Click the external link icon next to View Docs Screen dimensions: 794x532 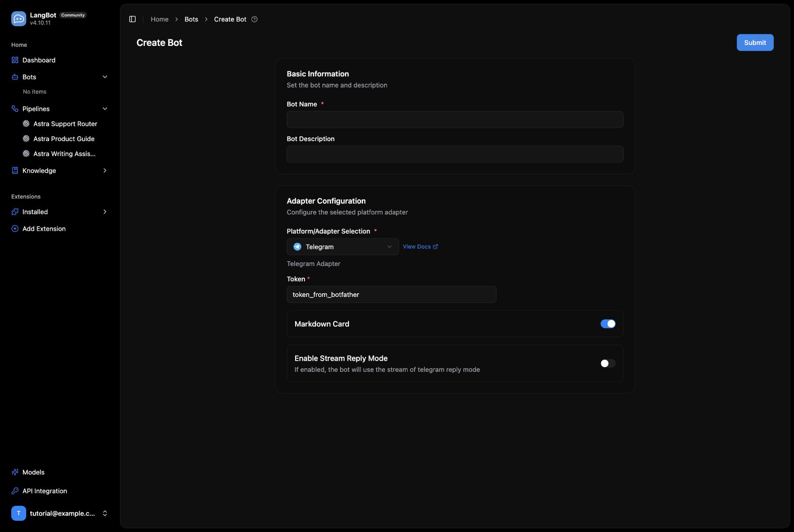click(435, 247)
